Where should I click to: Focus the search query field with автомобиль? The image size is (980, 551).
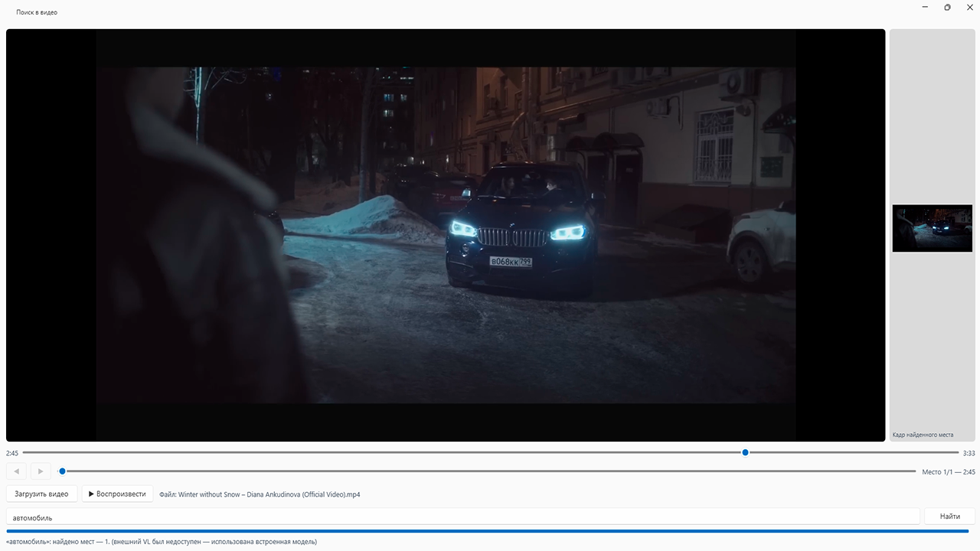click(x=462, y=517)
